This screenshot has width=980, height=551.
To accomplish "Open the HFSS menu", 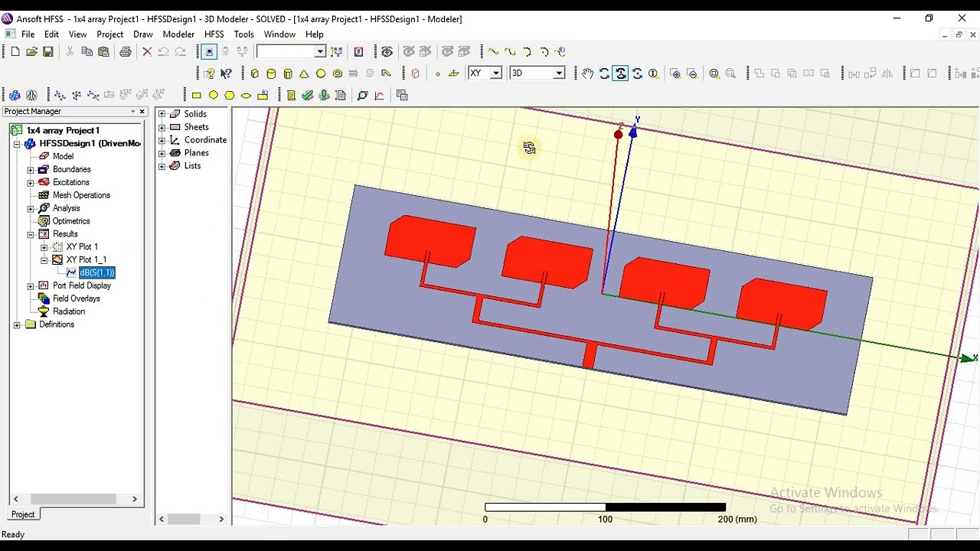I will click(214, 34).
